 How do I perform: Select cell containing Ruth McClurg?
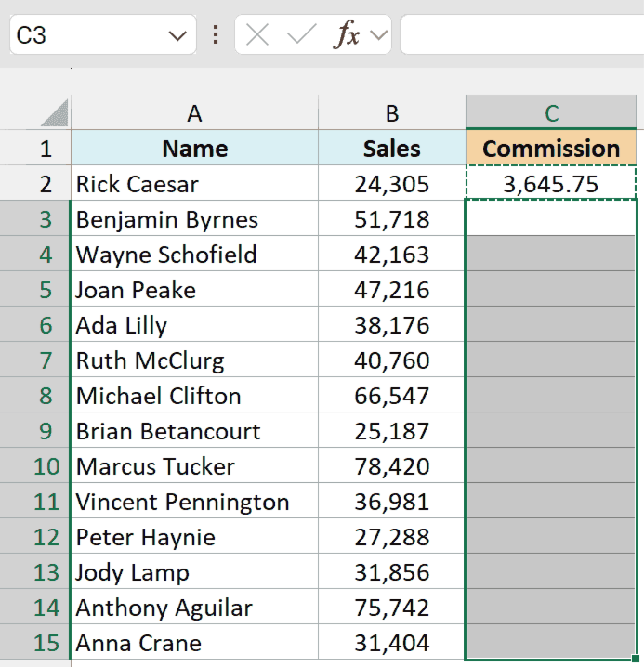[x=194, y=360]
